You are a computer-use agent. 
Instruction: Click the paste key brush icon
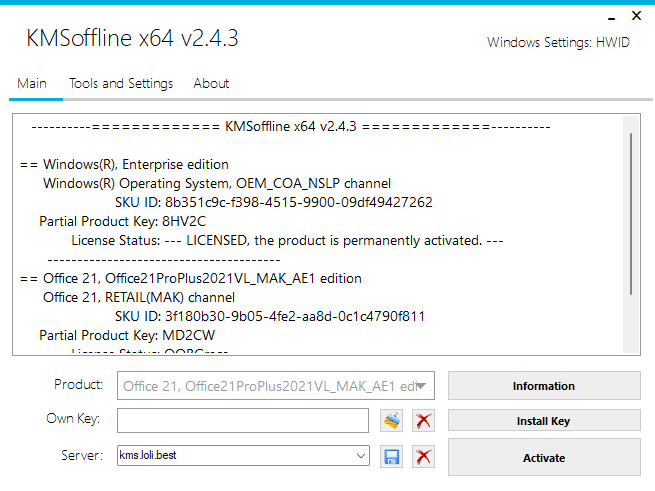click(391, 420)
